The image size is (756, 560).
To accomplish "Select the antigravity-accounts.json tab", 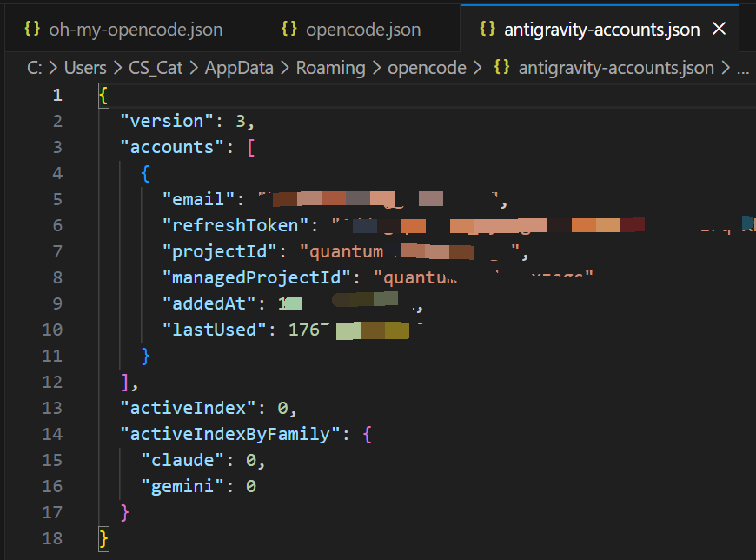I will pos(600,30).
